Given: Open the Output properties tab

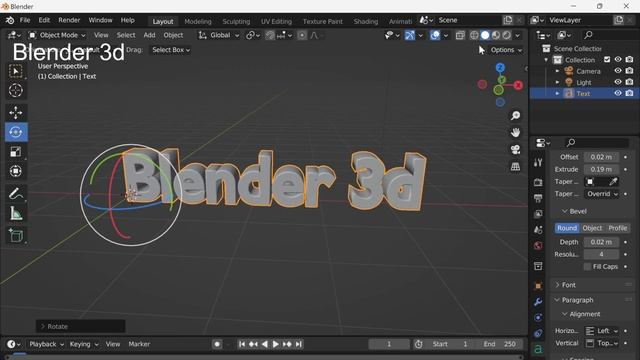Looking at the screenshot, I should point(538,198).
